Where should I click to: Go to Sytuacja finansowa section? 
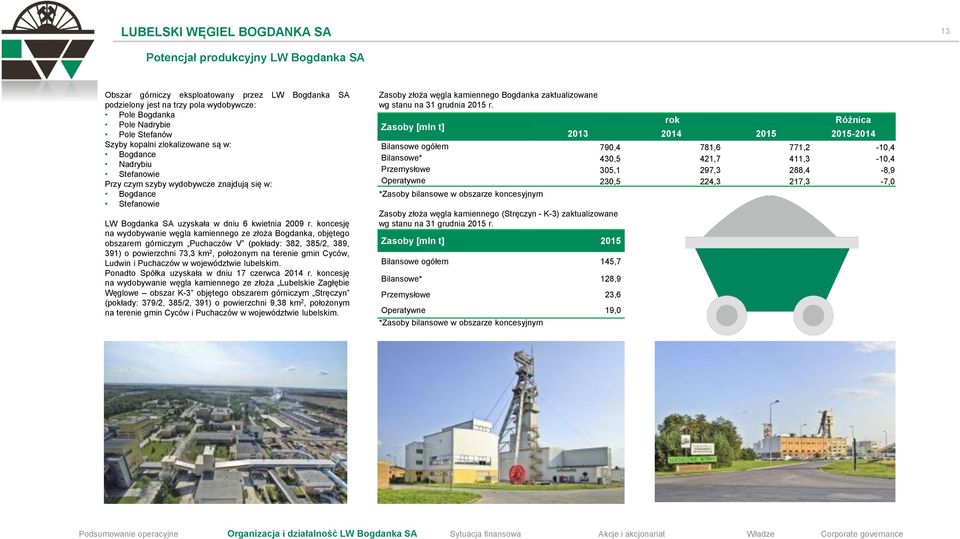(485, 533)
